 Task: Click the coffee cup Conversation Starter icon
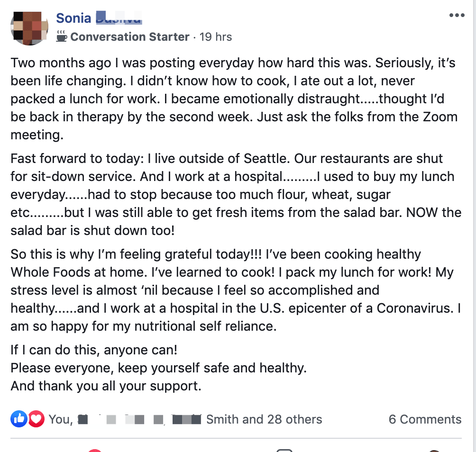pyautogui.click(x=62, y=36)
